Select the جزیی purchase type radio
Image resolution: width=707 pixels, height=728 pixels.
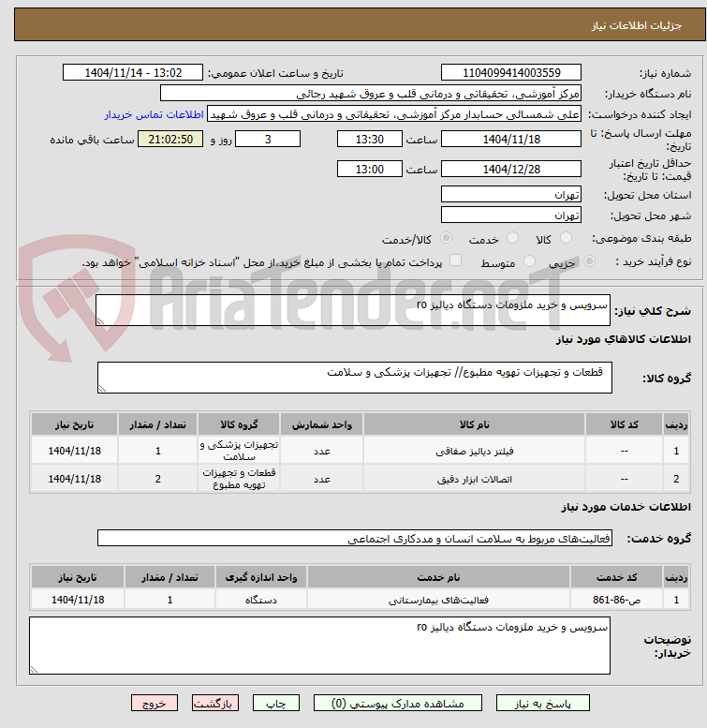(589, 260)
